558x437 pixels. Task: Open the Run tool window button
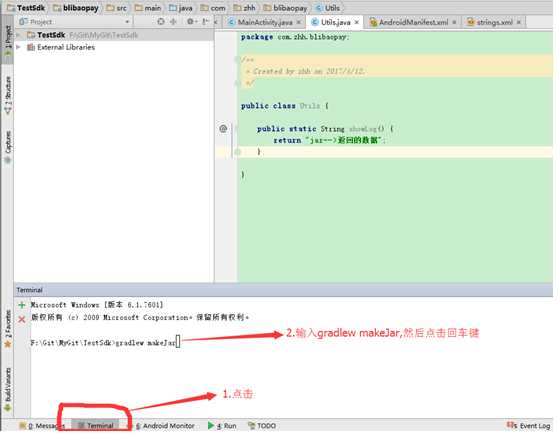click(x=222, y=426)
